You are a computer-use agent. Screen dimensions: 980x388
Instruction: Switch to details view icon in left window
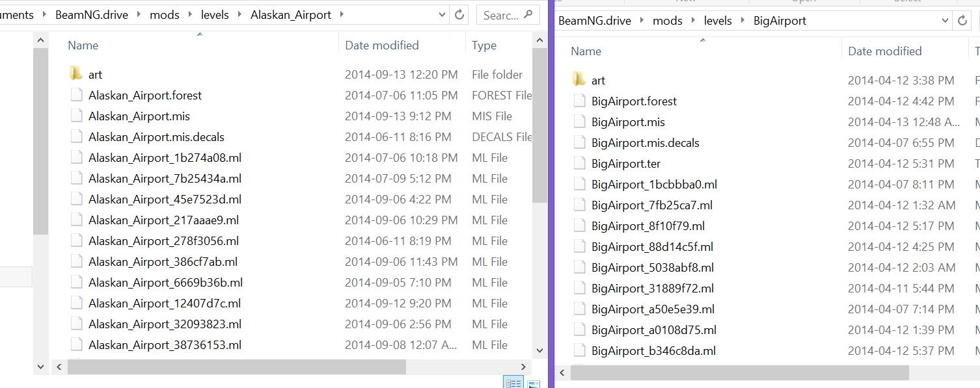coord(513,383)
